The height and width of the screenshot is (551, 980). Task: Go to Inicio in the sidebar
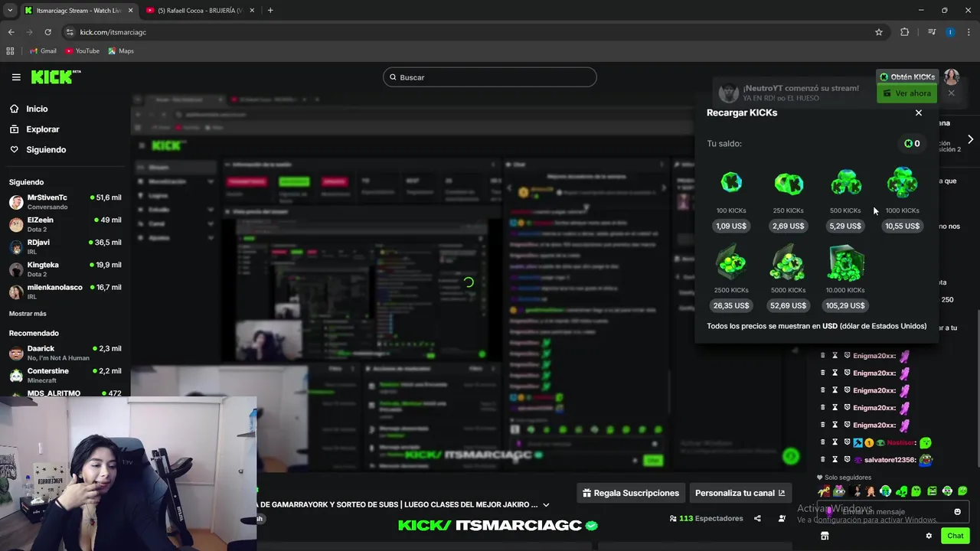point(28,109)
